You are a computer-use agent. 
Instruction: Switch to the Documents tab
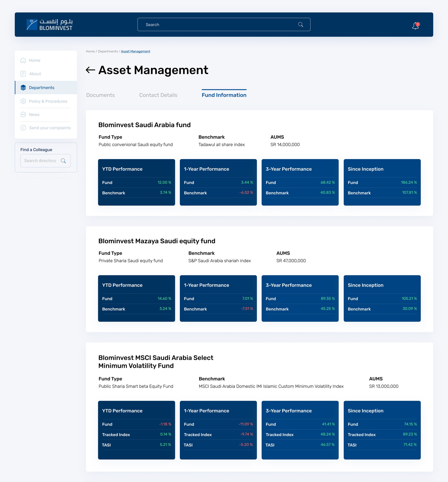100,95
